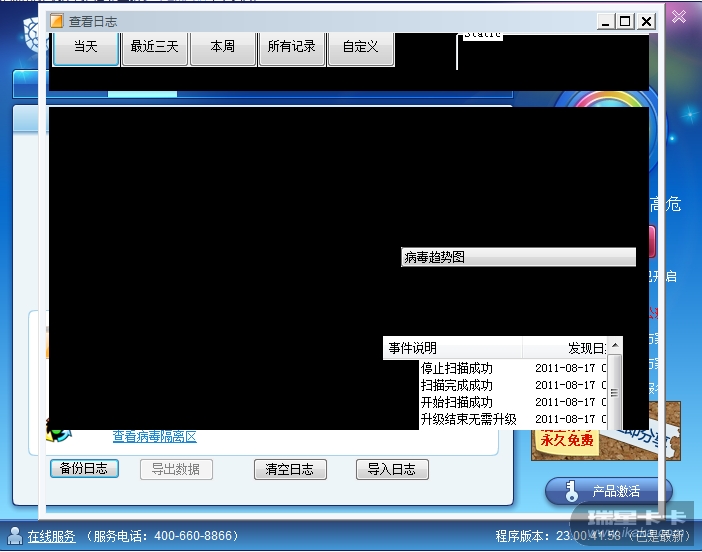Click the 查看日志 window title icon
This screenshot has width=702, height=552.
56,21
